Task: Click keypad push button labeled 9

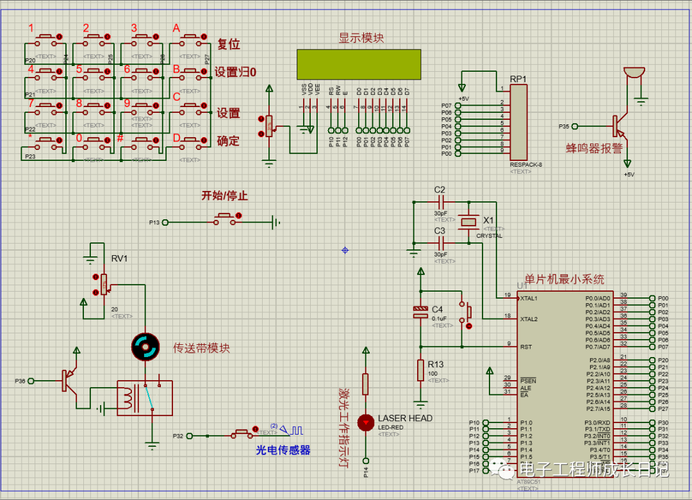Action: [143, 110]
